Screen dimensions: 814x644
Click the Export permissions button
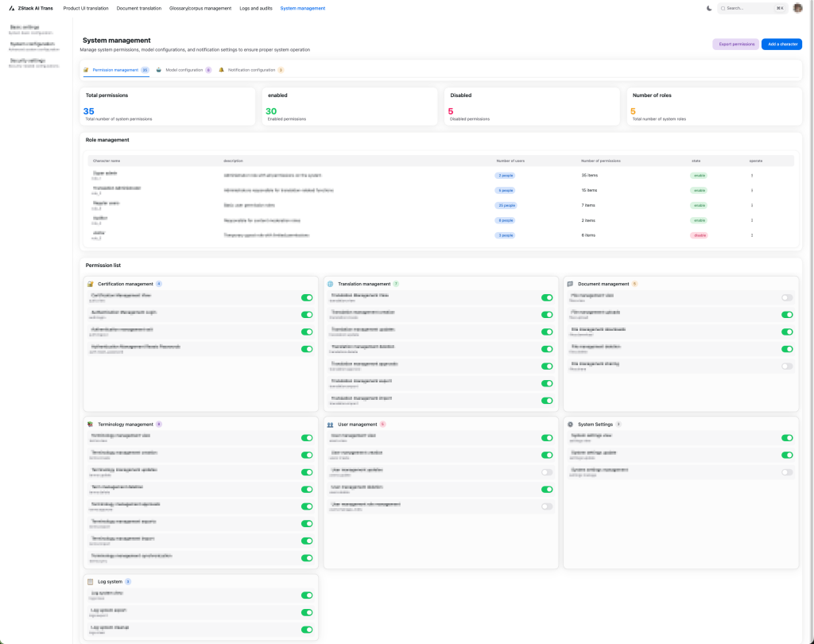pyautogui.click(x=735, y=45)
